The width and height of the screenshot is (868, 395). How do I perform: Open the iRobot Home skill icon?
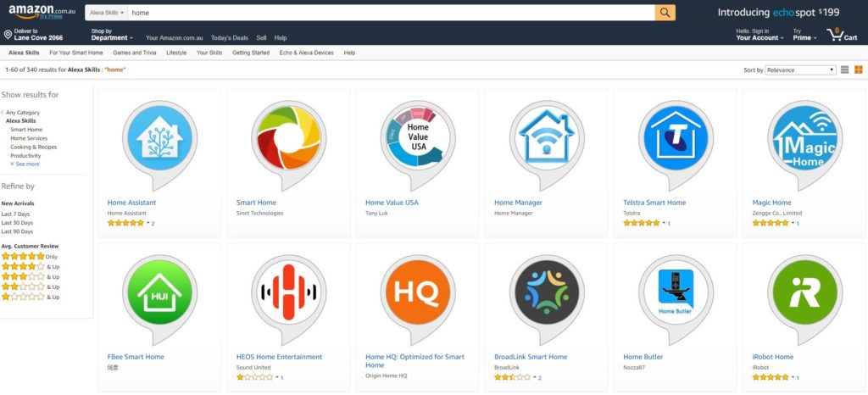(804, 298)
